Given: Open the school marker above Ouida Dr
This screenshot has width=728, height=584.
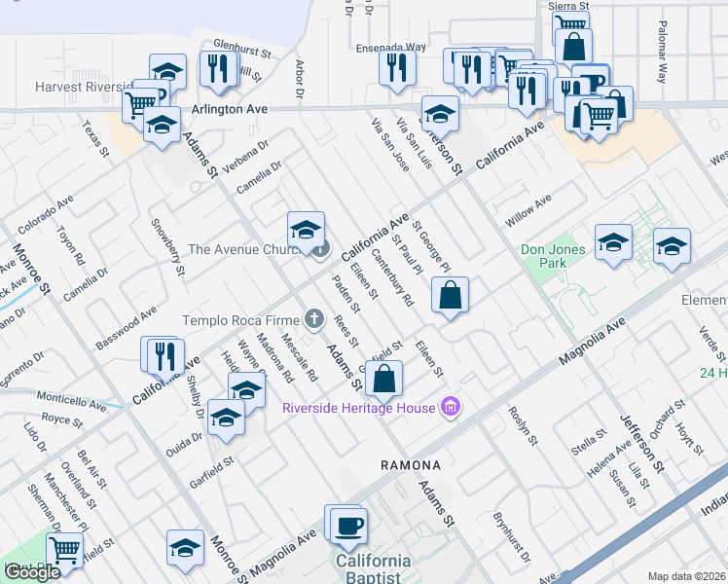Looking at the screenshot, I should pos(226,418).
